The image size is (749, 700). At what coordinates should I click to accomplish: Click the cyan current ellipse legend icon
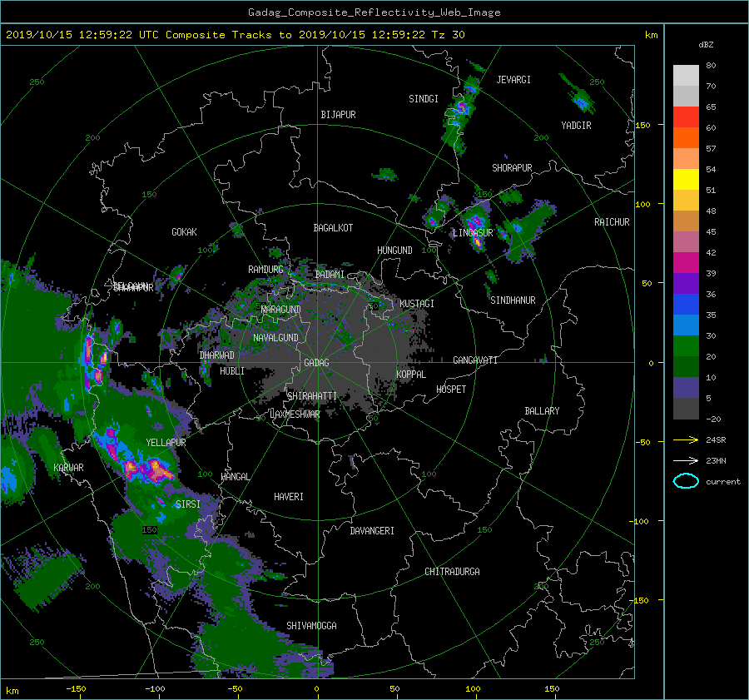click(686, 481)
